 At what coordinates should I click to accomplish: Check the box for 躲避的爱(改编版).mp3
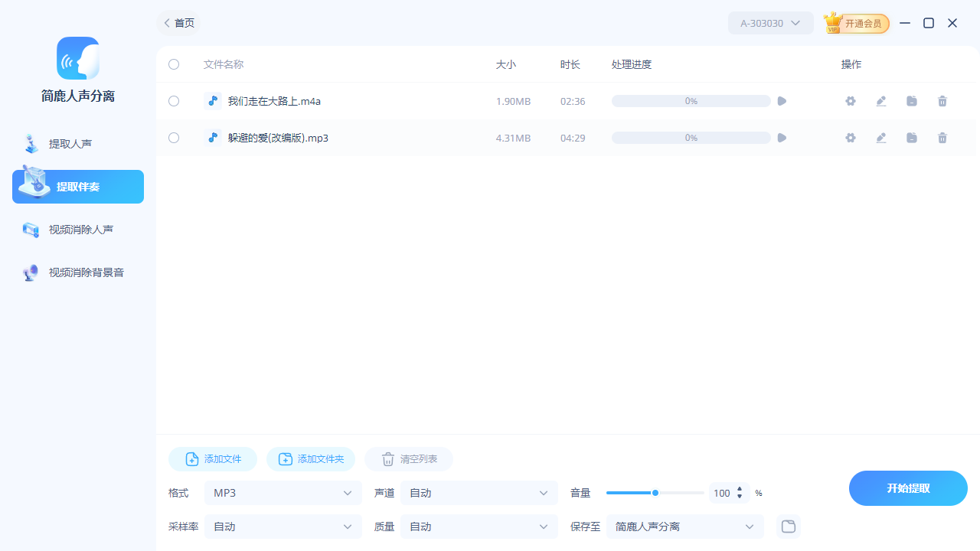[174, 138]
